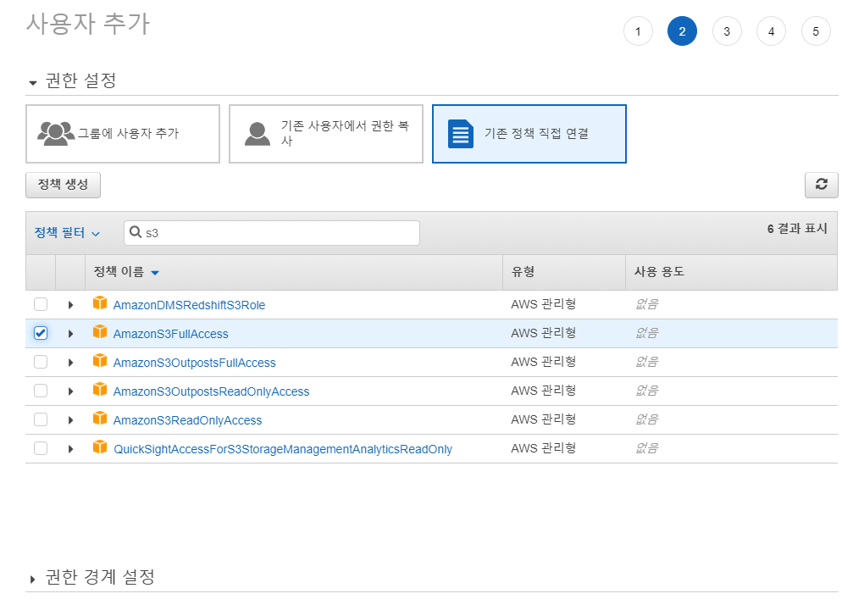Open the AmazonS3OutpostsFullAccess policy link
Viewport: 853px width, 616px height.
(x=194, y=363)
